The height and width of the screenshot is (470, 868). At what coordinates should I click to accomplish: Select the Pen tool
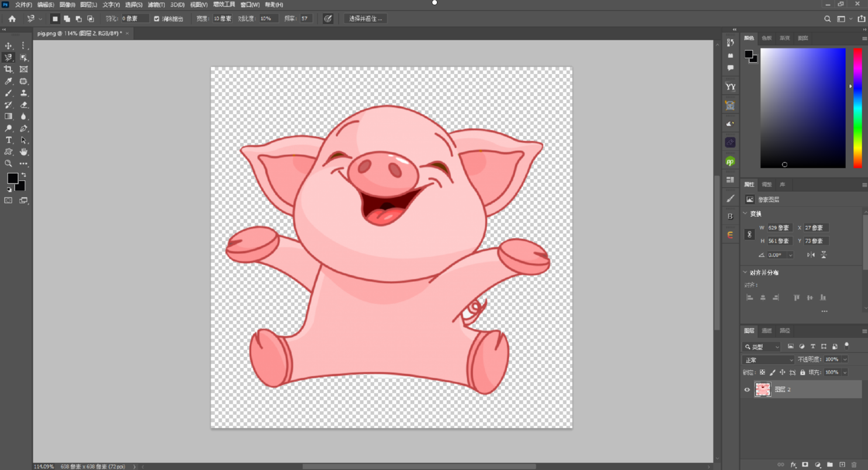[x=23, y=128]
